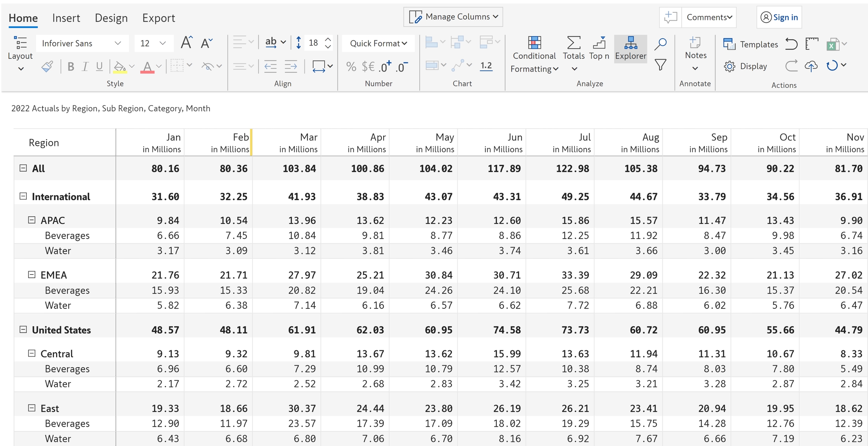Screen dimensions: 868x446
Task: Click the increase decimal places icon
Action: (x=385, y=67)
